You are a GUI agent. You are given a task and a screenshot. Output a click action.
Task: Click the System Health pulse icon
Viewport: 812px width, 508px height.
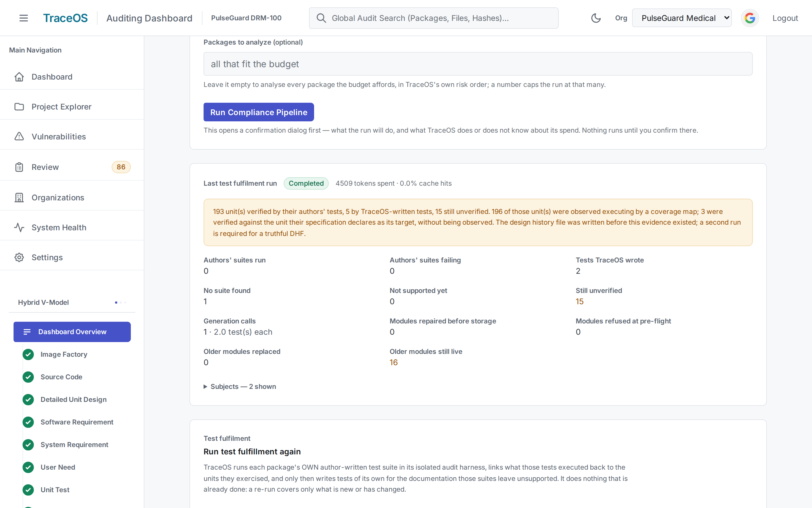[19, 227]
